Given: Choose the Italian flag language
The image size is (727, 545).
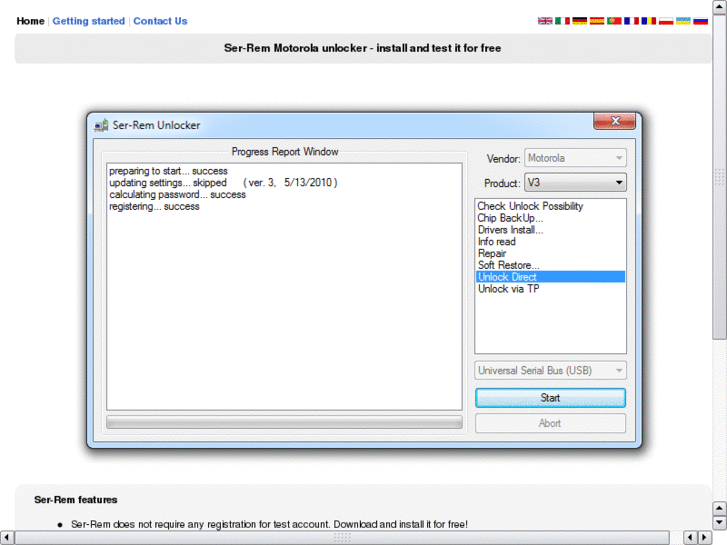Looking at the screenshot, I should coord(562,21).
